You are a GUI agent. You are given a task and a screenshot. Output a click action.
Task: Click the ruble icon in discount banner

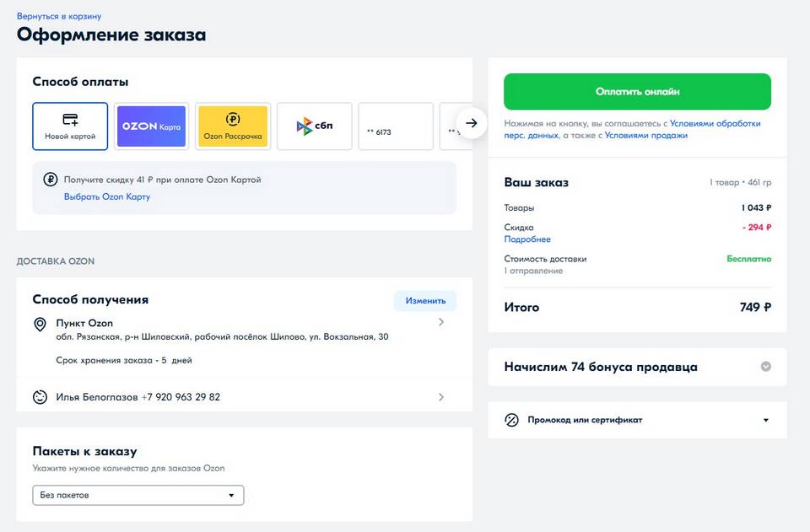pyautogui.click(x=50, y=180)
